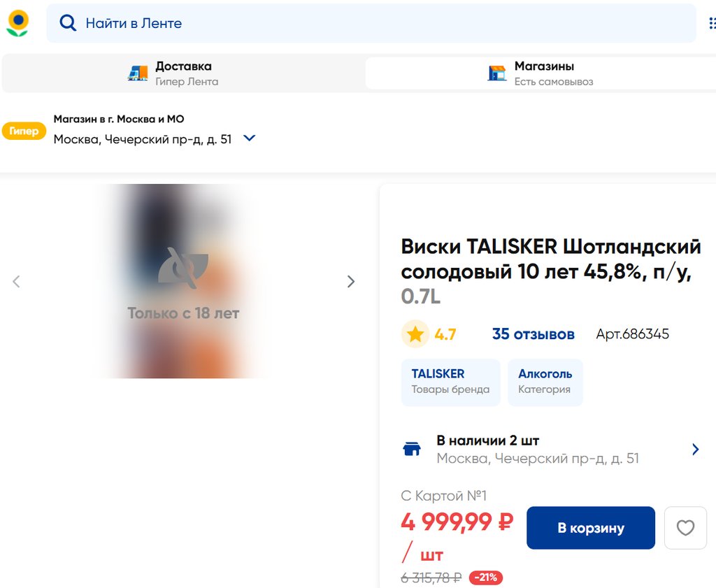Focus the Найти в Ленте search field
This screenshot has height=588, width=716.
[x=371, y=23]
